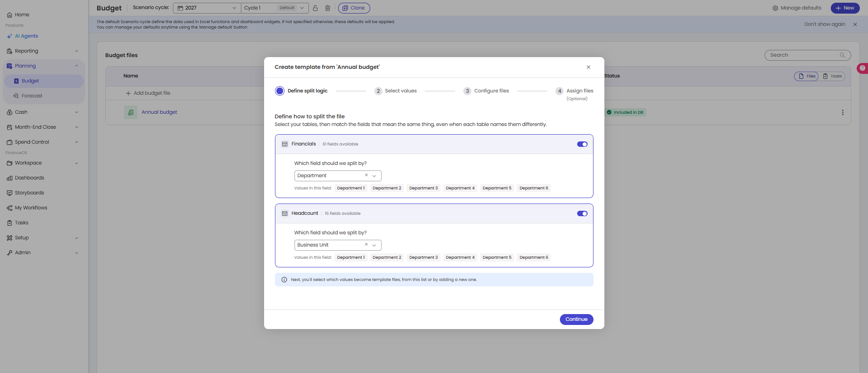Click the Annual budget file icon
Image resolution: width=868 pixels, height=373 pixels.
pyautogui.click(x=131, y=112)
